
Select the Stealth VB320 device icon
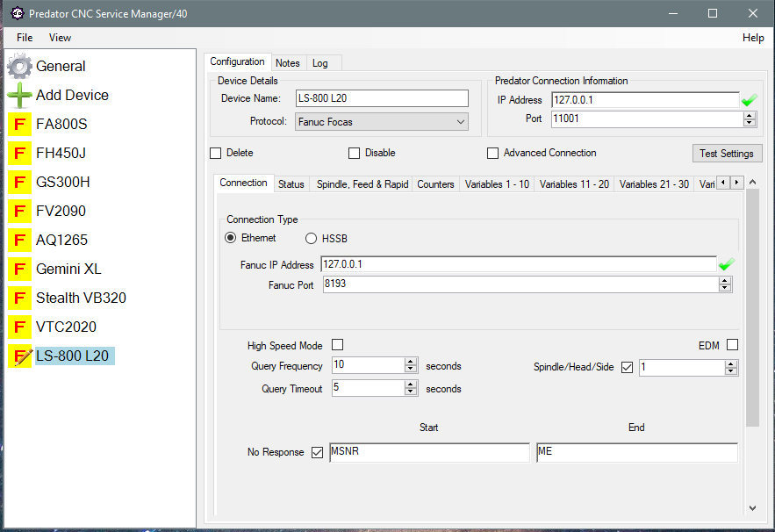(x=19, y=298)
